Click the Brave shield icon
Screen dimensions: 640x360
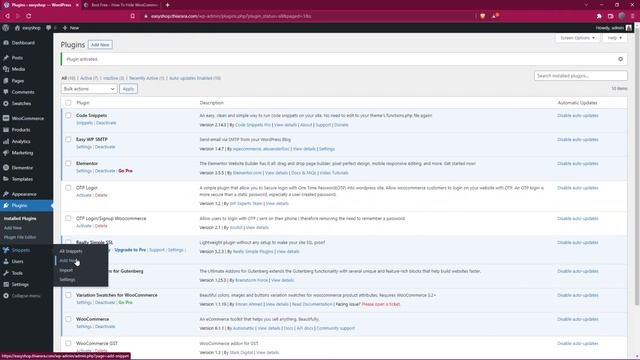click(482, 16)
